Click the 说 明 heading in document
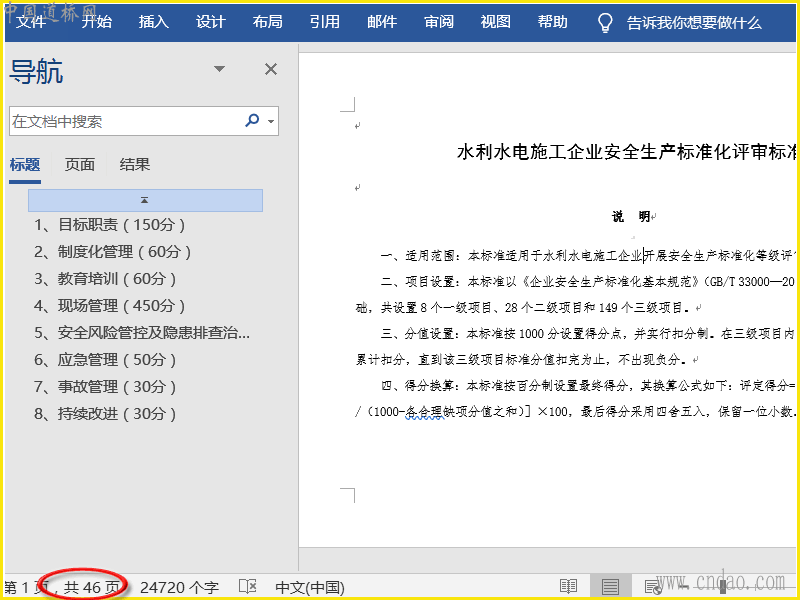 coord(631,217)
